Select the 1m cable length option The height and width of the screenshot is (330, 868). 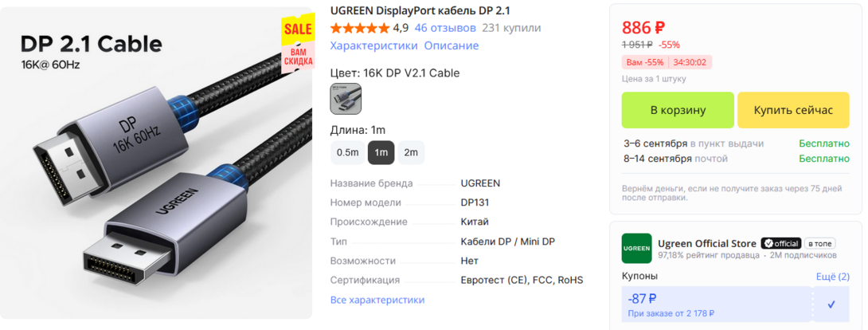[381, 153]
